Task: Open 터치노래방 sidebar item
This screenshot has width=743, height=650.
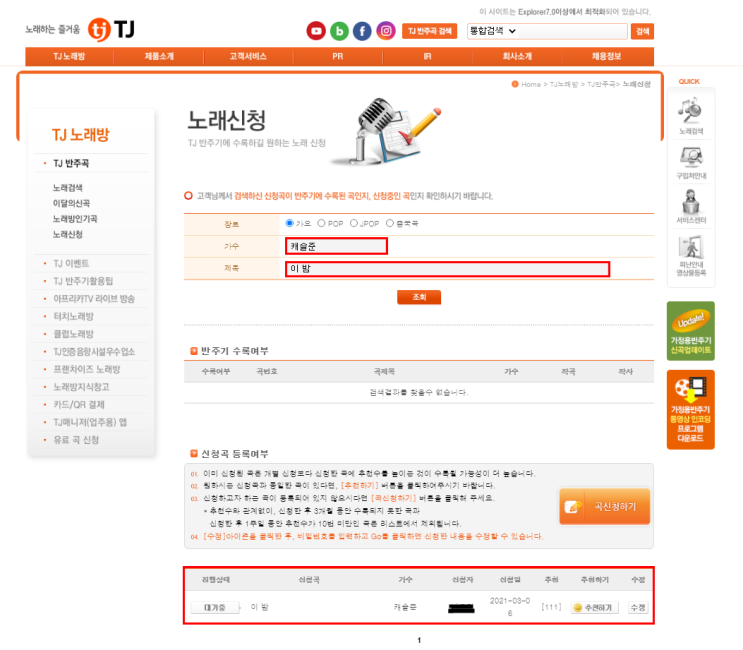Action: coord(73,316)
